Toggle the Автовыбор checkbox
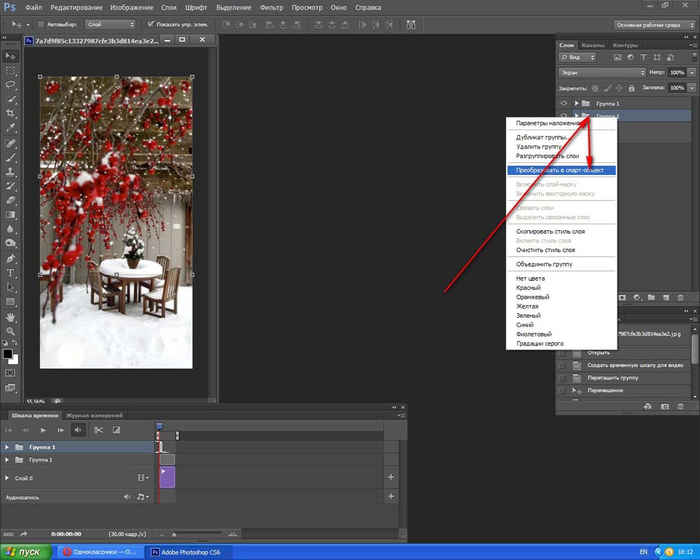The width and height of the screenshot is (700, 560). (x=41, y=25)
